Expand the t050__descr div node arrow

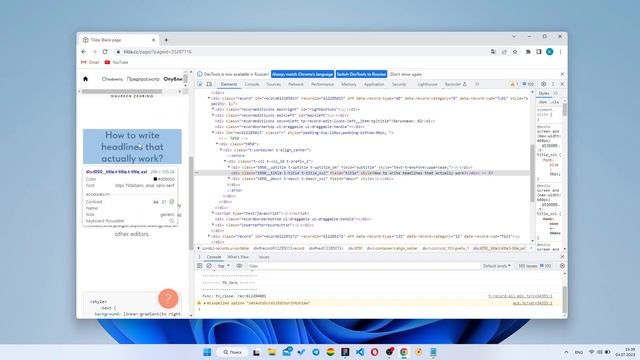[x=229, y=179]
